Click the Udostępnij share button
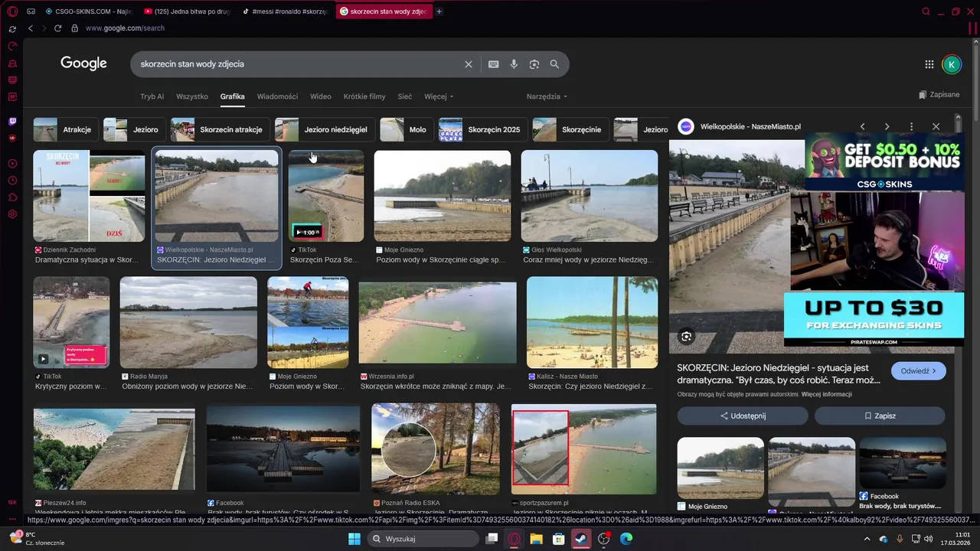Screen dimensions: 980x551 pyautogui.click(x=743, y=416)
